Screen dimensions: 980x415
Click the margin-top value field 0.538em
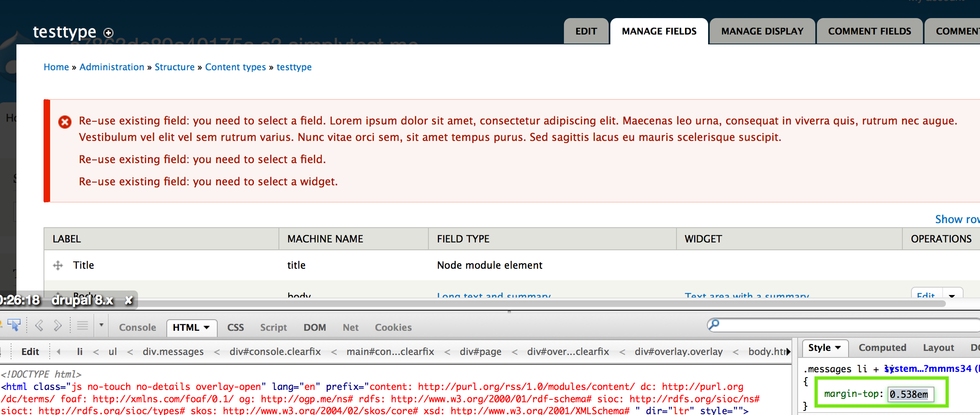point(910,394)
